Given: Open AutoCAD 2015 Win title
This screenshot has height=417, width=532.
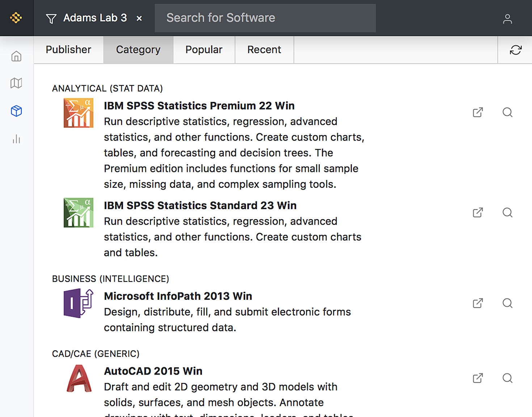Looking at the screenshot, I should (153, 371).
